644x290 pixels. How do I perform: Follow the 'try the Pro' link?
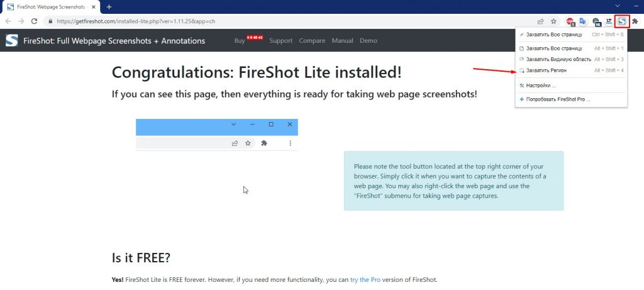click(x=365, y=280)
